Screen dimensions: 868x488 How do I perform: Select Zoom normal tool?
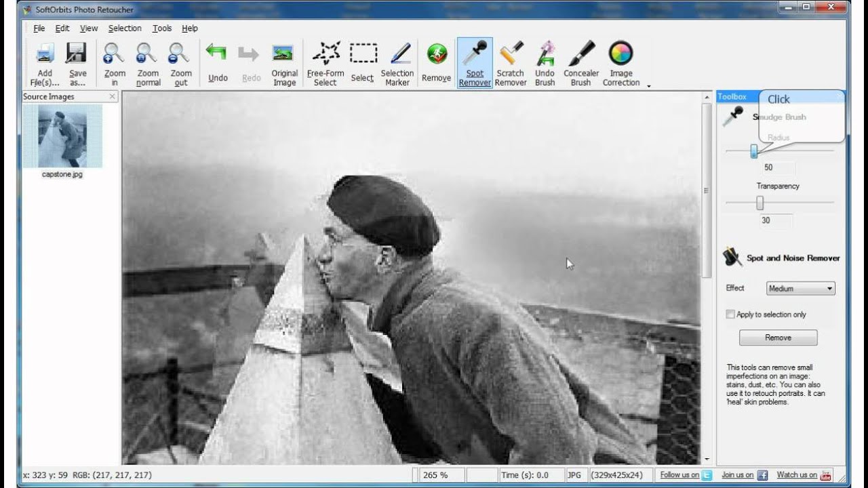click(148, 64)
